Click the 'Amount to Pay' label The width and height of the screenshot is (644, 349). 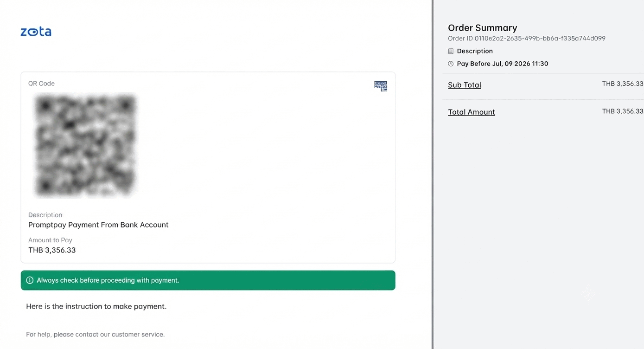point(50,240)
